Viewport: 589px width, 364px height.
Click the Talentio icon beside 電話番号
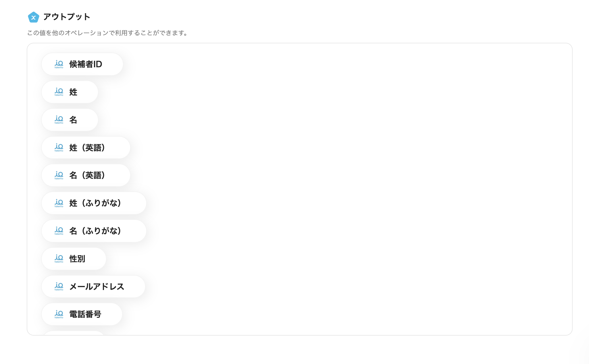coord(59,314)
